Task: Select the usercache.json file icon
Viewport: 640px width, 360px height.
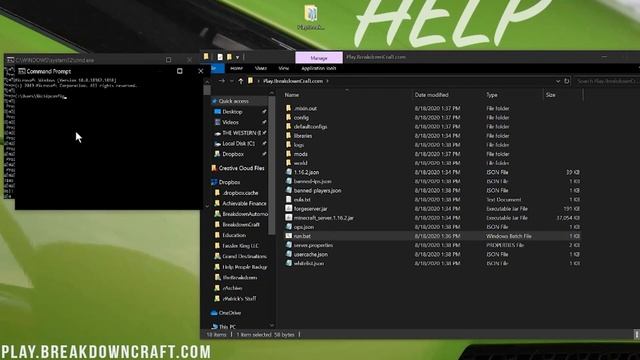Action: (x=289, y=254)
